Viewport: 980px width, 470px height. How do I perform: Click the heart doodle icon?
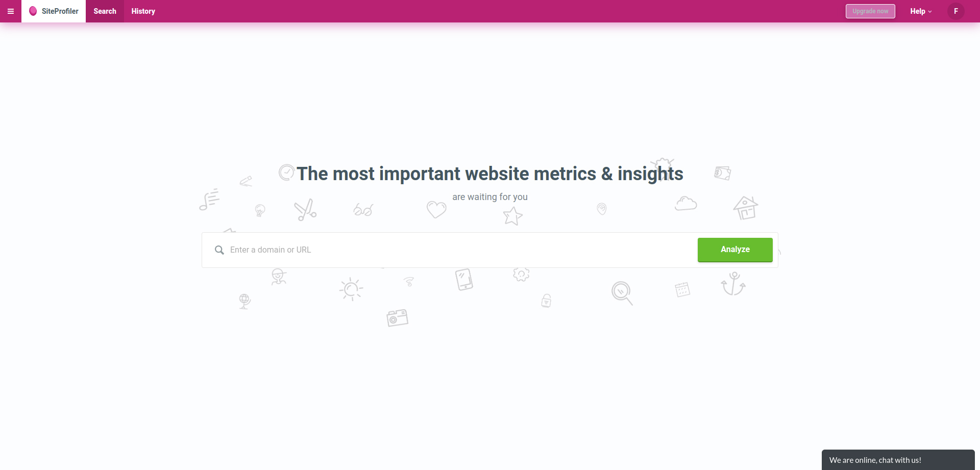(436, 209)
